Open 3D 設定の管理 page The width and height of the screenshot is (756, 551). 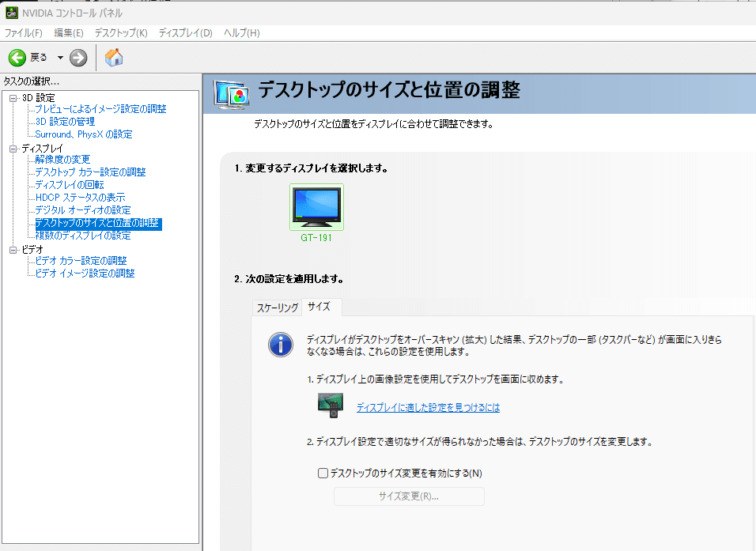[65, 122]
